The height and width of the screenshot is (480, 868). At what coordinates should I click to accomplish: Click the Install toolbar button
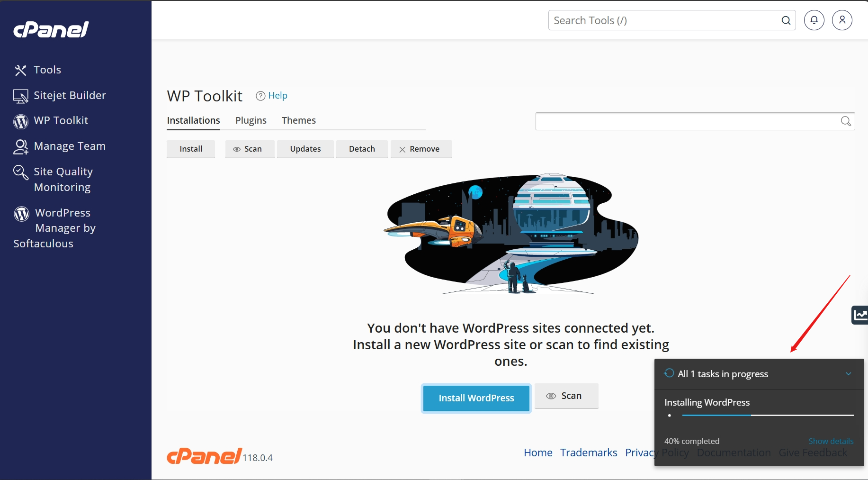coord(191,149)
